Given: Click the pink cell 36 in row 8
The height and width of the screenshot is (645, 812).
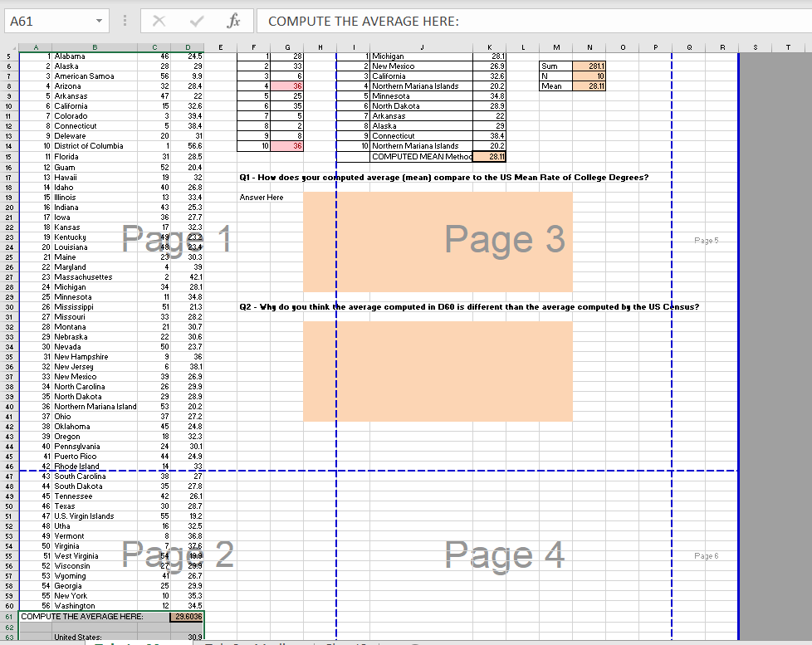Looking at the screenshot, I should 287,86.
